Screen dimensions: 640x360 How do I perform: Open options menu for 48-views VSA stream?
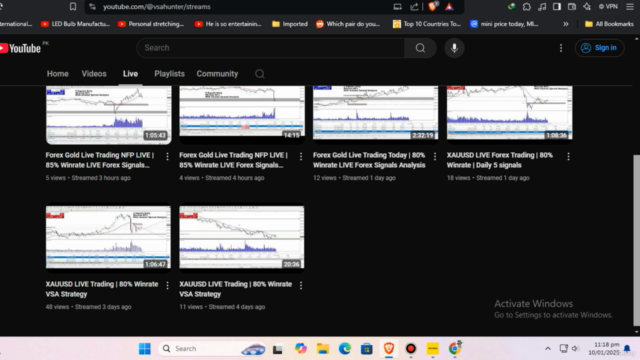pyautogui.click(x=167, y=285)
